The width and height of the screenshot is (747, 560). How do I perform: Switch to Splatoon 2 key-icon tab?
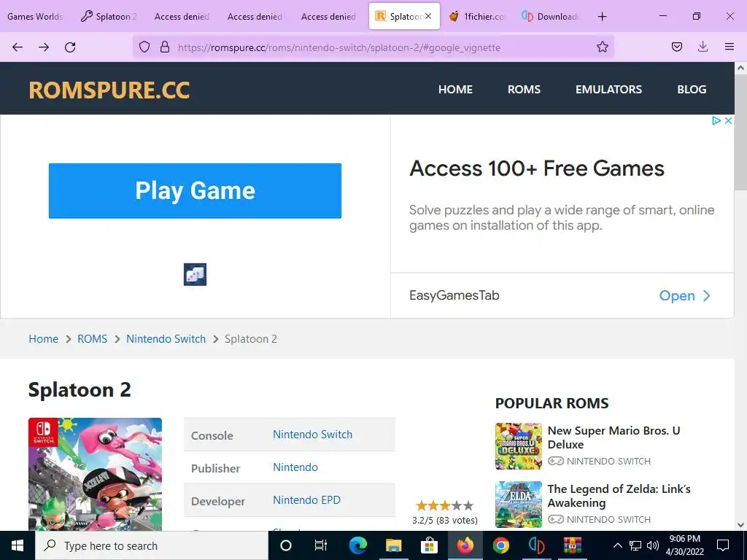click(x=109, y=17)
